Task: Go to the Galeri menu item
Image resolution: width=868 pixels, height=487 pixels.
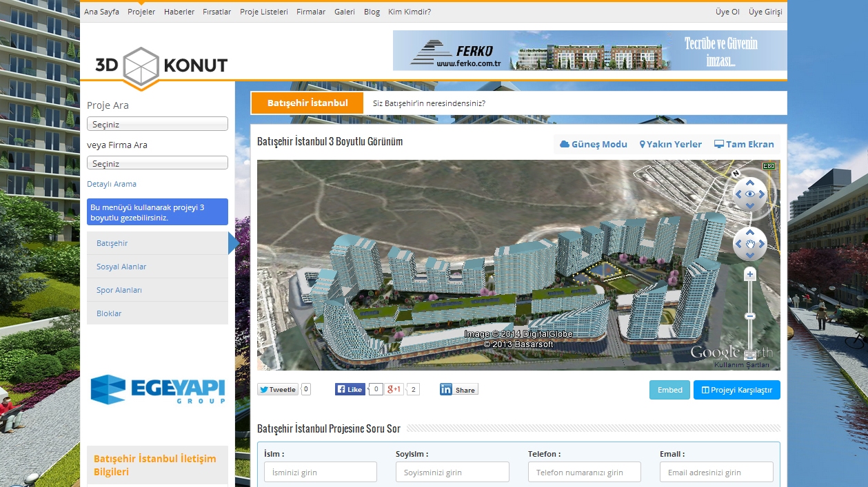Action: click(x=345, y=12)
